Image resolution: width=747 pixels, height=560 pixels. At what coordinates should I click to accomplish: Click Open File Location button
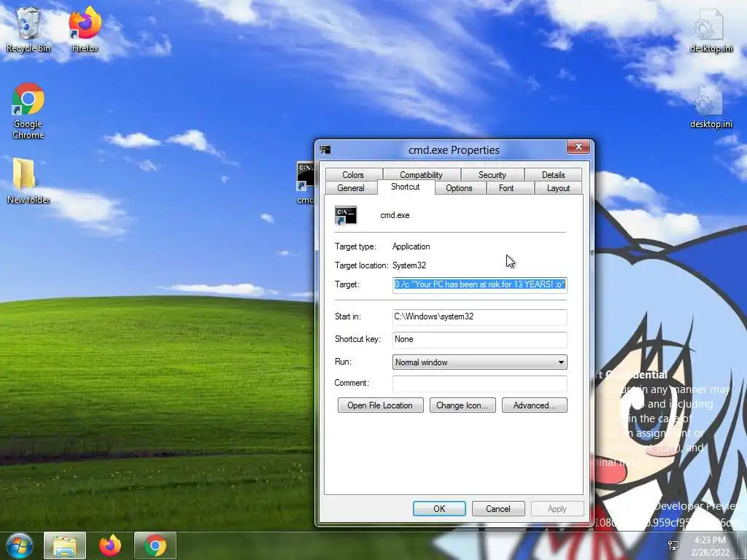380,405
